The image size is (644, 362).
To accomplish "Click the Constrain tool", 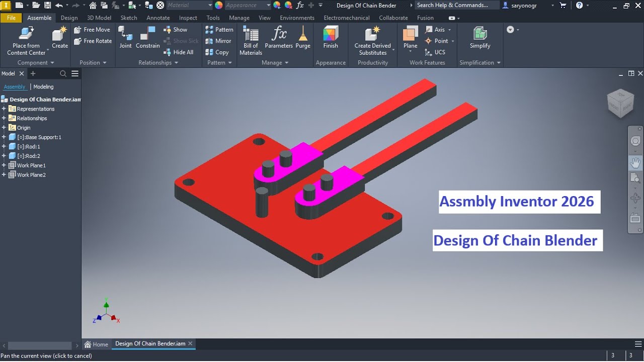I will click(x=147, y=37).
